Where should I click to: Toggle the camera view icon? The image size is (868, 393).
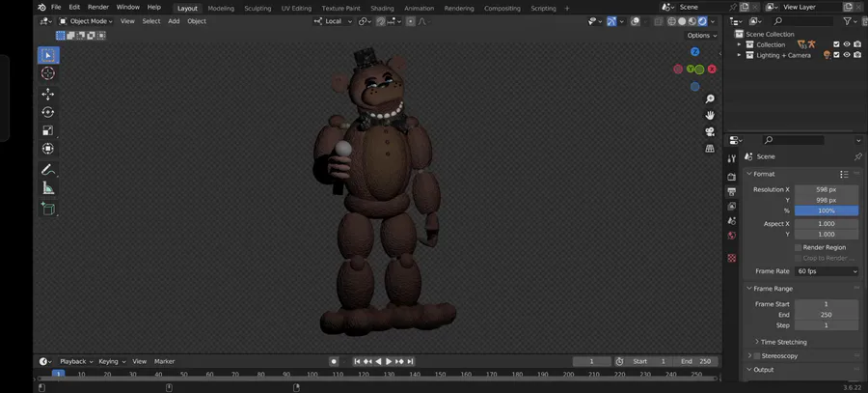click(710, 132)
